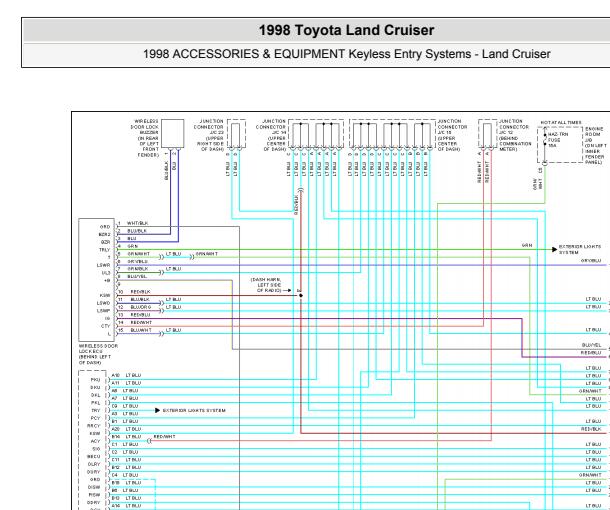Click the LSWD terminal name

coord(103,303)
